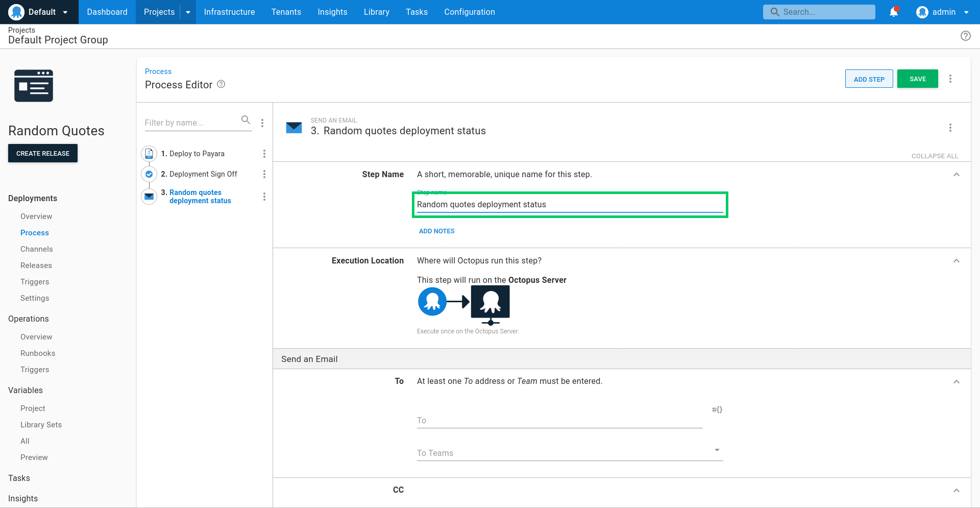Open the Default space dropdown
980x508 pixels.
click(x=65, y=12)
